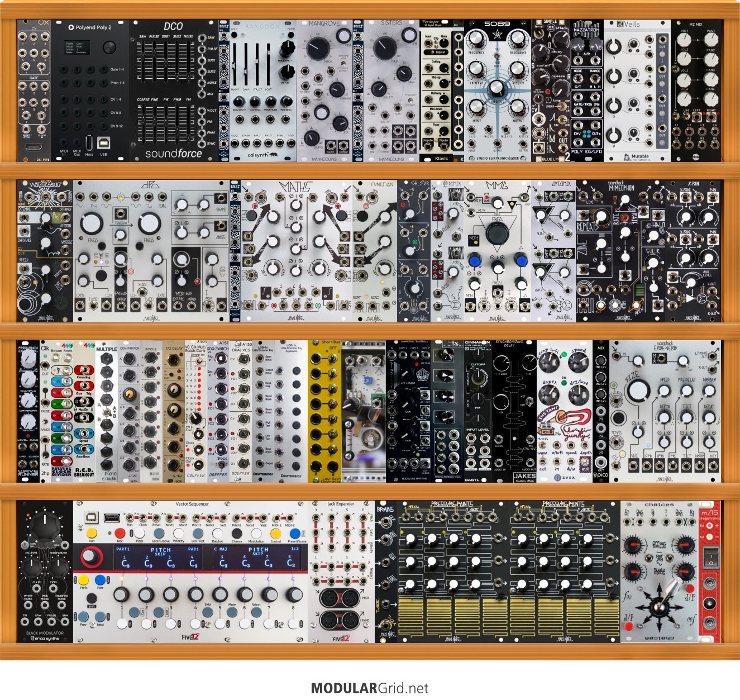The height and width of the screenshot is (700, 740).
Task: Click the MIDI In jack on Polyend Poly 2
Action: tap(64, 143)
